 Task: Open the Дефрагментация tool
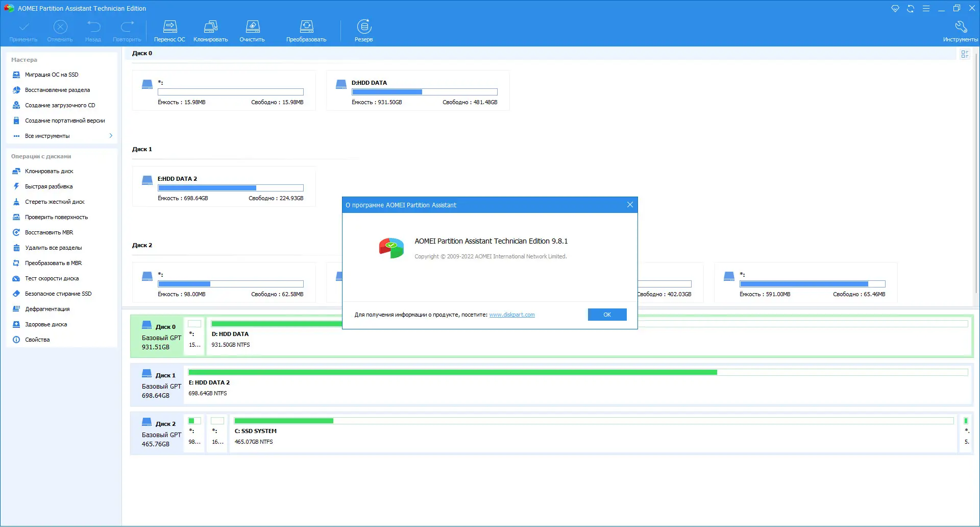pos(47,309)
